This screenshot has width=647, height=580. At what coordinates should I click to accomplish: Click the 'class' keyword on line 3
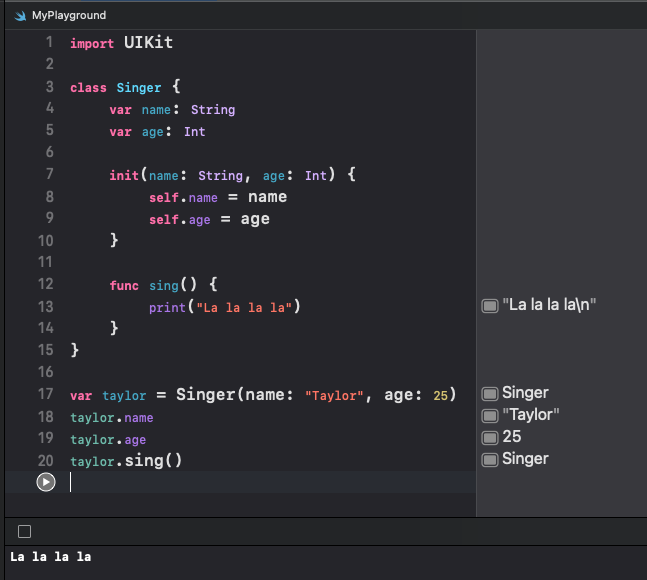[88, 87]
